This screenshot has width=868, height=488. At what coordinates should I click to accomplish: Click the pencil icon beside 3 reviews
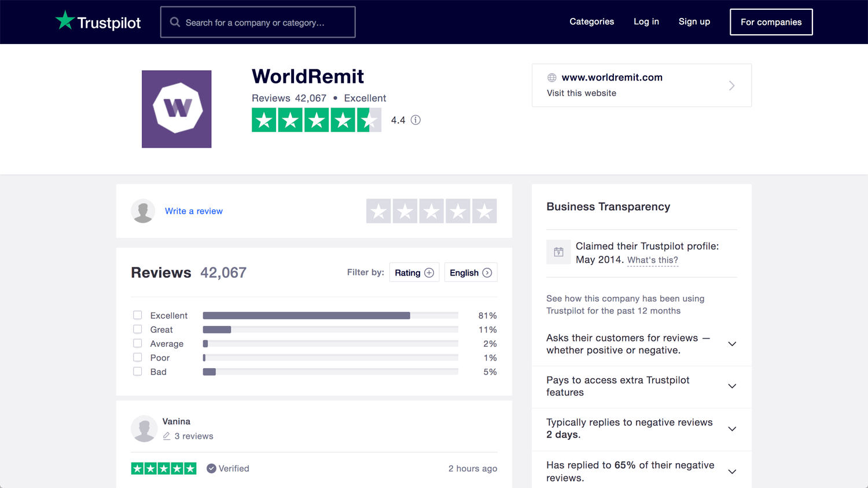click(167, 436)
